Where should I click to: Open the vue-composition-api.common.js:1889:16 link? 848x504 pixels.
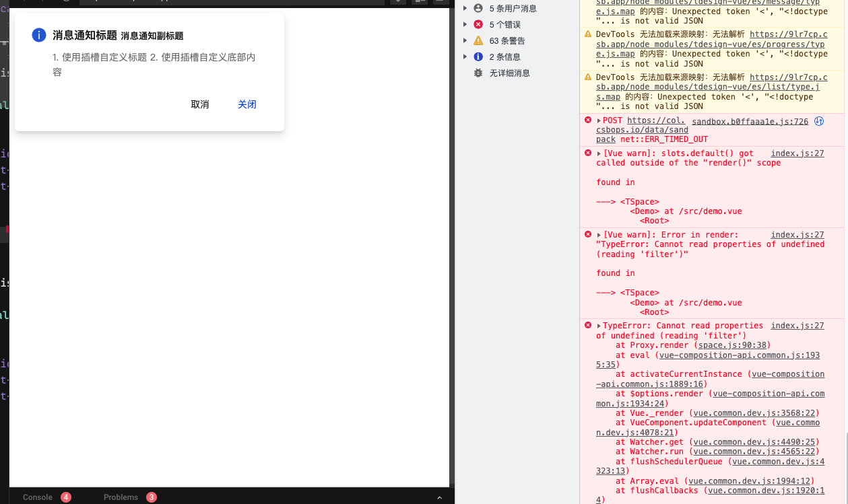point(710,379)
